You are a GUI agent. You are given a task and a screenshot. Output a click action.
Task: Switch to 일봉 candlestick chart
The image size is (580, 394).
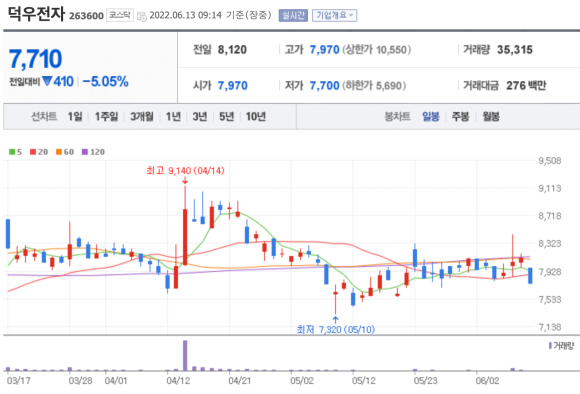pos(431,117)
